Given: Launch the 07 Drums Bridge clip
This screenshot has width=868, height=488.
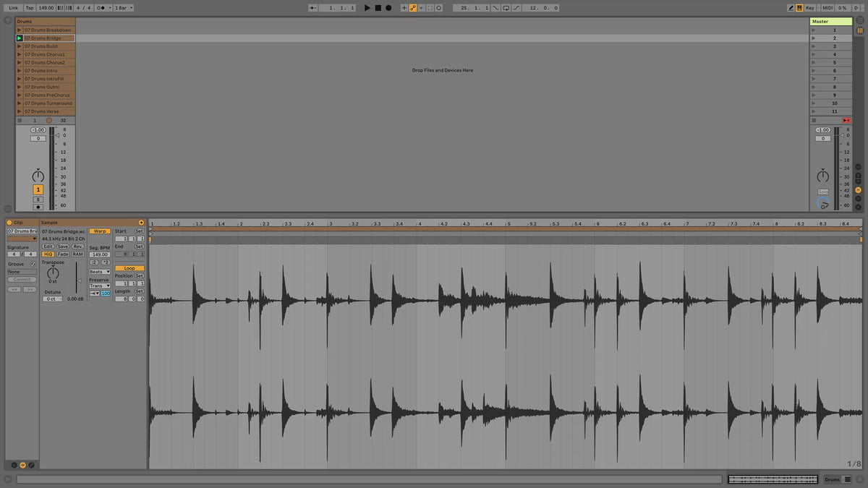Looking at the screenshot, I should (x=20, y=38).
